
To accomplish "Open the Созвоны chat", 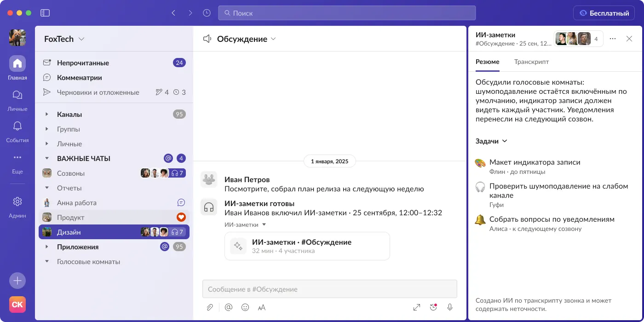I will click(114, 173).
